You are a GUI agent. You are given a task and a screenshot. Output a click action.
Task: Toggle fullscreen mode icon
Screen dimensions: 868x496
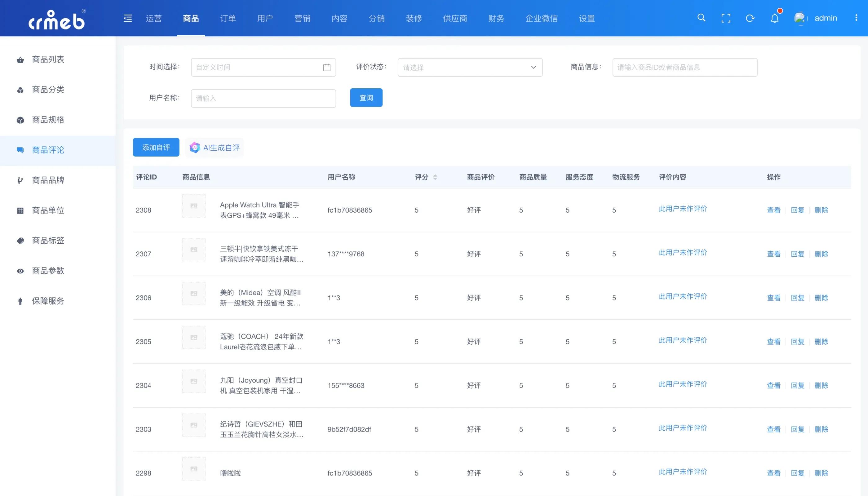click(726, 18)
